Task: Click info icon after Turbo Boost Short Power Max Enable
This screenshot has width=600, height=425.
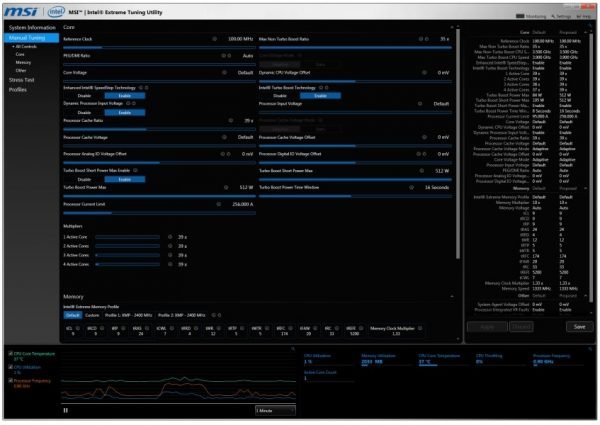Action: coord(135,170)
